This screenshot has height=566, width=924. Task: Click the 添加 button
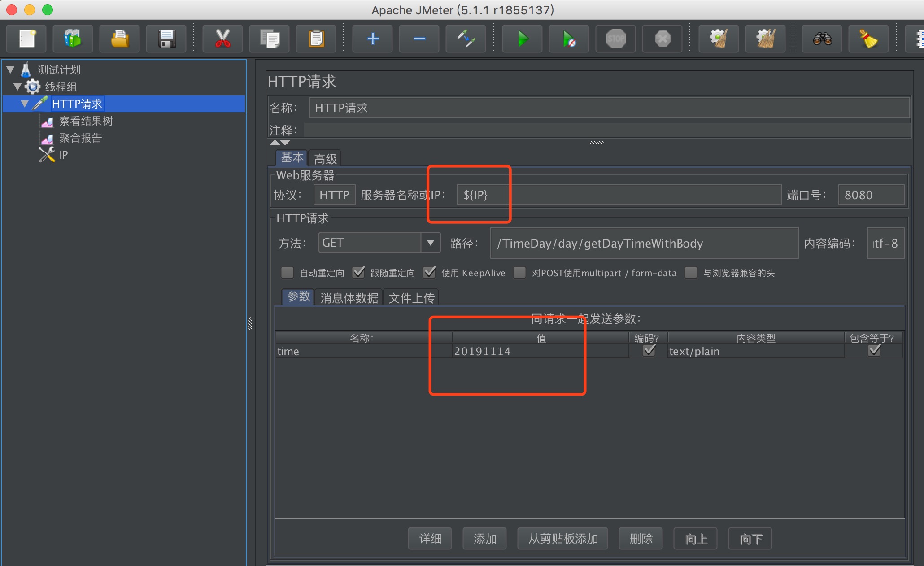pyautogui.click(x=485, y=538)
